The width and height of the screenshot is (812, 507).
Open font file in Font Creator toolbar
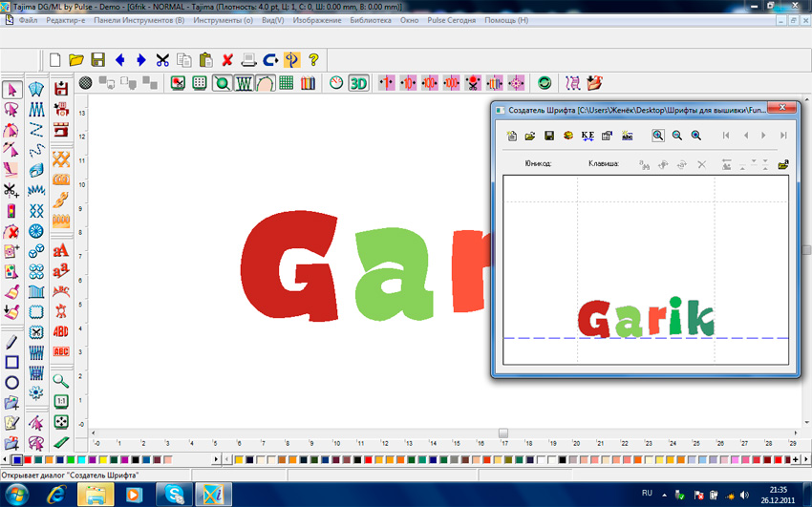[x=530, y=136]
